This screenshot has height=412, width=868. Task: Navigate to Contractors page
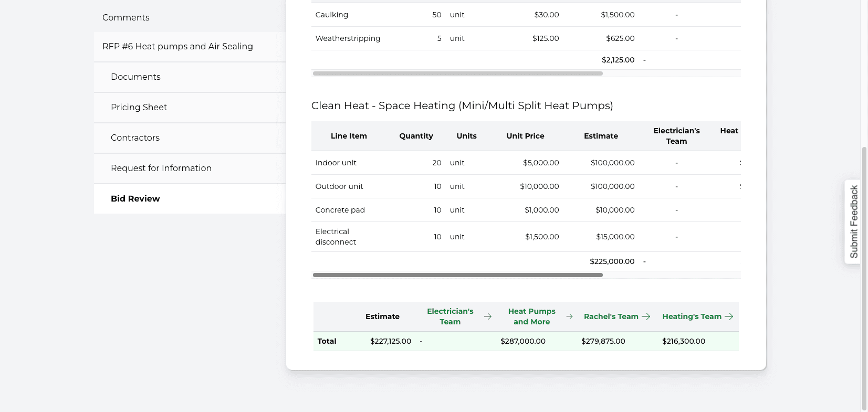pos(190,138)
